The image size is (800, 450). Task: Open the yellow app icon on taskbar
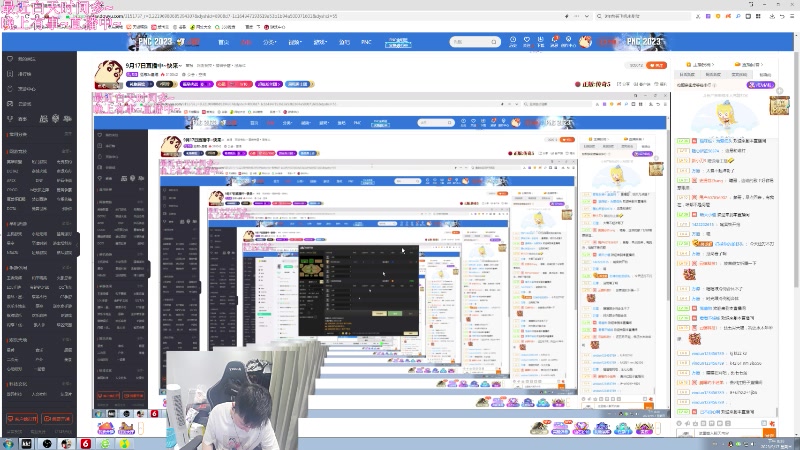124,443
